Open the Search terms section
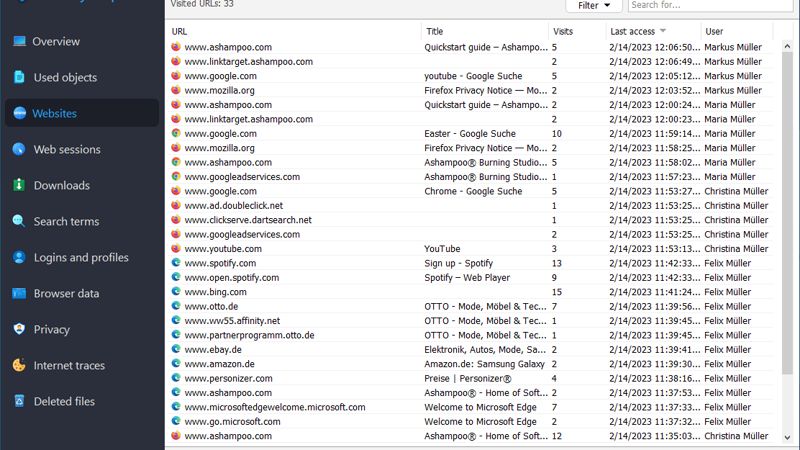 click(66, 221)
